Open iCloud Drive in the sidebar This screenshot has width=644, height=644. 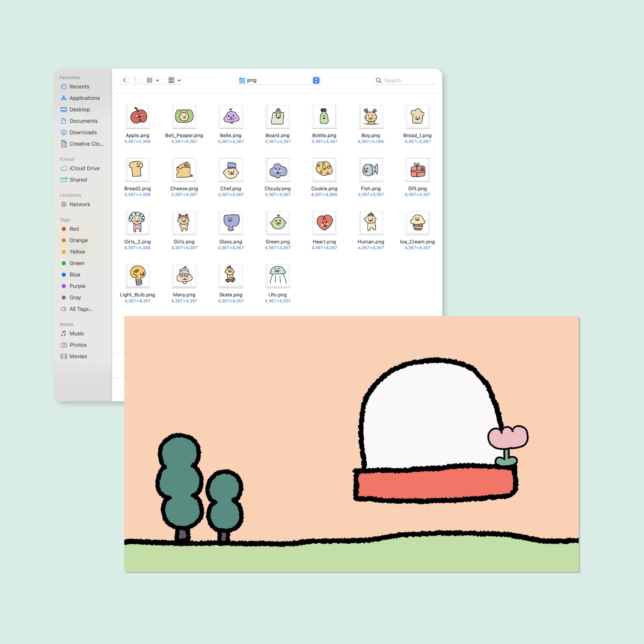[x=80, y=168]
